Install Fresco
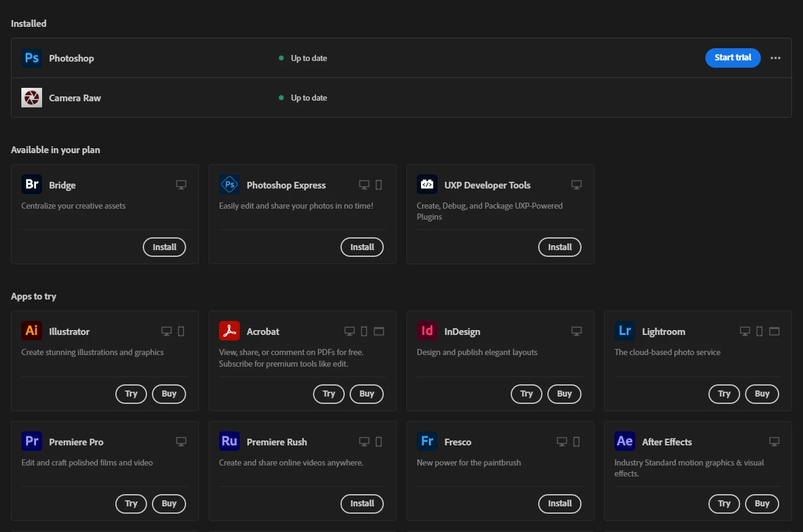Screen dimensions: 803x532 pyautogui.click(x=560, y=503)
